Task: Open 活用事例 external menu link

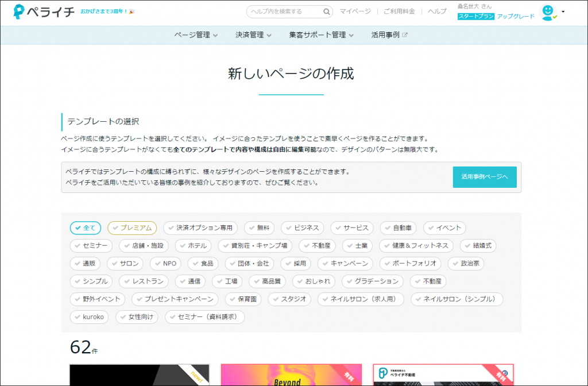Action: click(x=389, y=35)
